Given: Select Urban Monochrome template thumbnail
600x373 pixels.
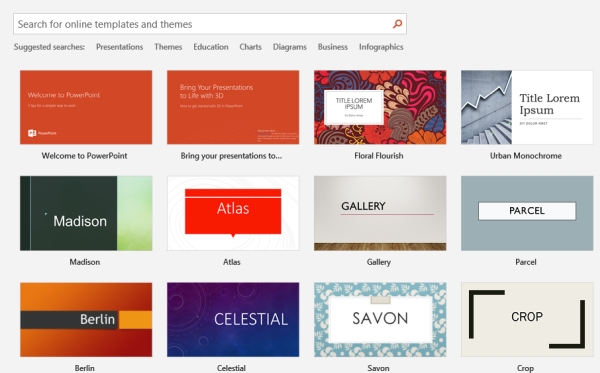Looking at the screenshot, I should 527,107.
